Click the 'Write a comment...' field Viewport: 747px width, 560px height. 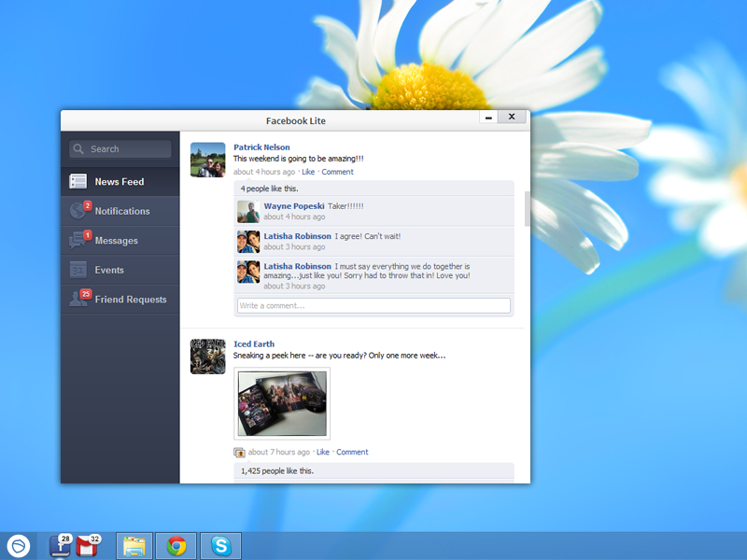[x=374, y=306]
